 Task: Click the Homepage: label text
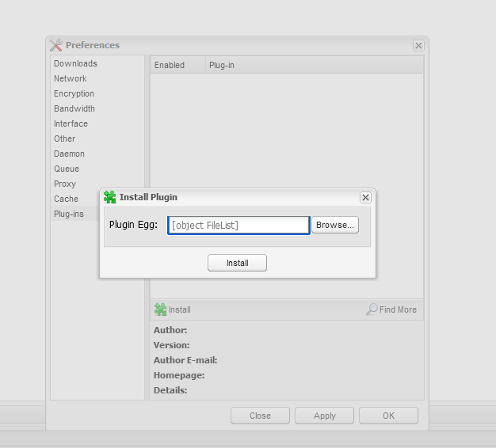(x=179, y=375)
